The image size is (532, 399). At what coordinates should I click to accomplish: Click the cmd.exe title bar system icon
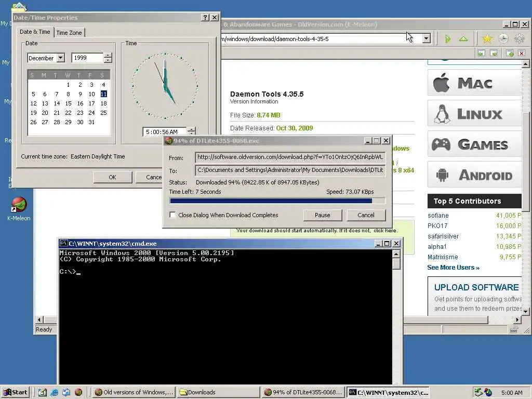coord(63,243)
